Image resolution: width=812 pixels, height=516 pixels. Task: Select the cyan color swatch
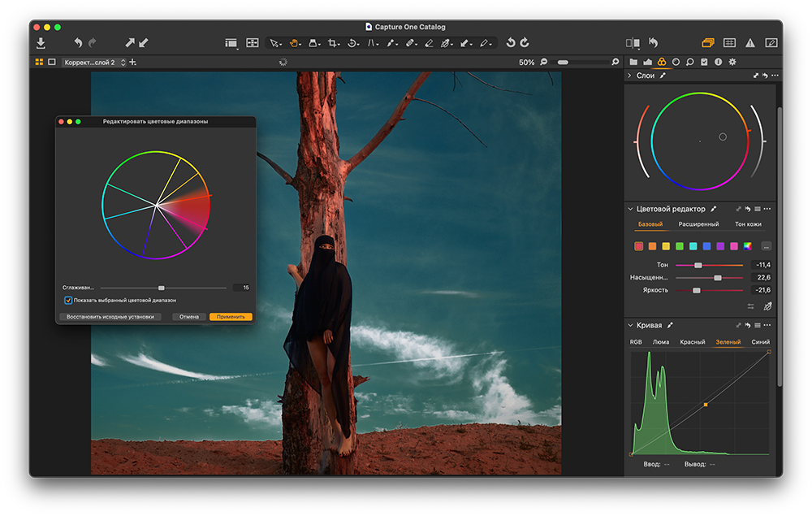click(693, 246)
